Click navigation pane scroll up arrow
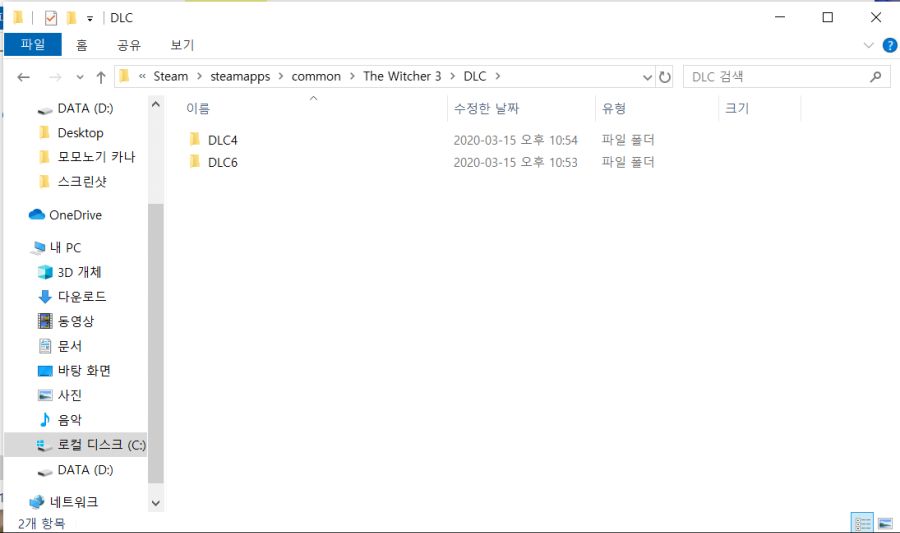 tap(156, 105)
